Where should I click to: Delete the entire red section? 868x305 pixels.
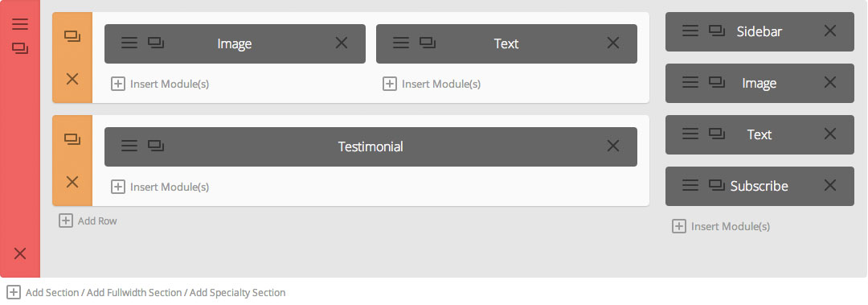(x=20, y=254)
